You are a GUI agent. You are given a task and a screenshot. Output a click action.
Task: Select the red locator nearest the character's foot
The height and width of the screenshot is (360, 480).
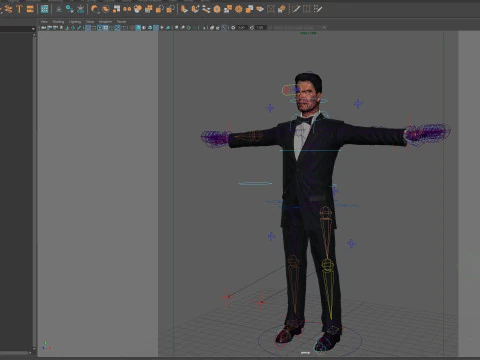coord(261,302)
